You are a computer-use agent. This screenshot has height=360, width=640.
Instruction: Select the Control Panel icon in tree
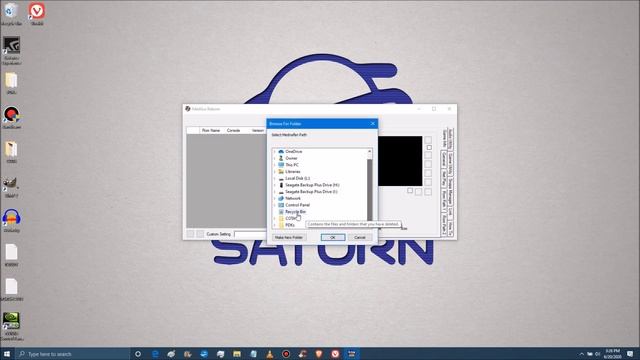(281, 205)
